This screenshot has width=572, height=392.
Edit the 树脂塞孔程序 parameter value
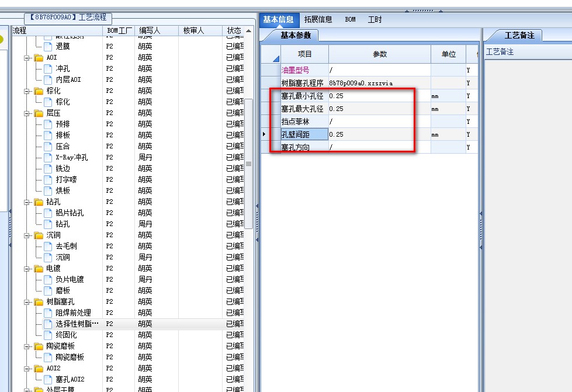click(x=379, y=83)
